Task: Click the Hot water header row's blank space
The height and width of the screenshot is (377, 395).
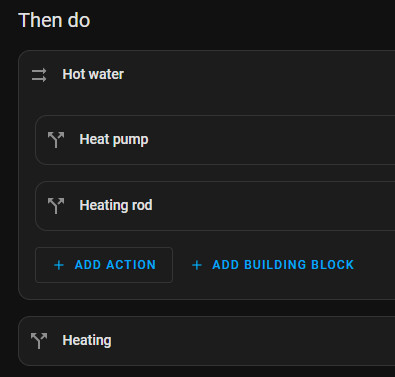Action: [260, 74]
